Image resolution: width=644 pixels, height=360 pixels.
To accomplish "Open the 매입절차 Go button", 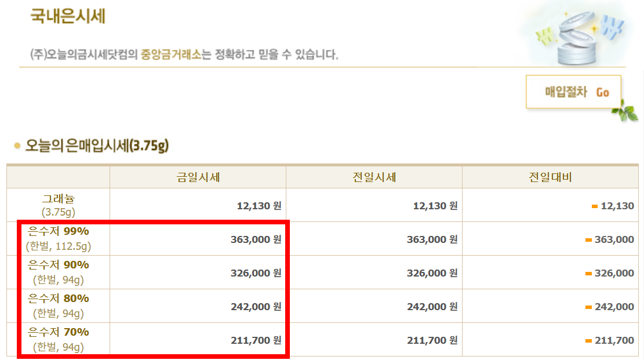I will pos(573,92).
